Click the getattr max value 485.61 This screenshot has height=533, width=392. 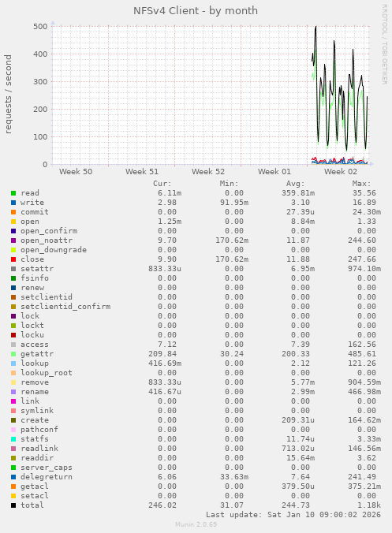coord(362,354)
